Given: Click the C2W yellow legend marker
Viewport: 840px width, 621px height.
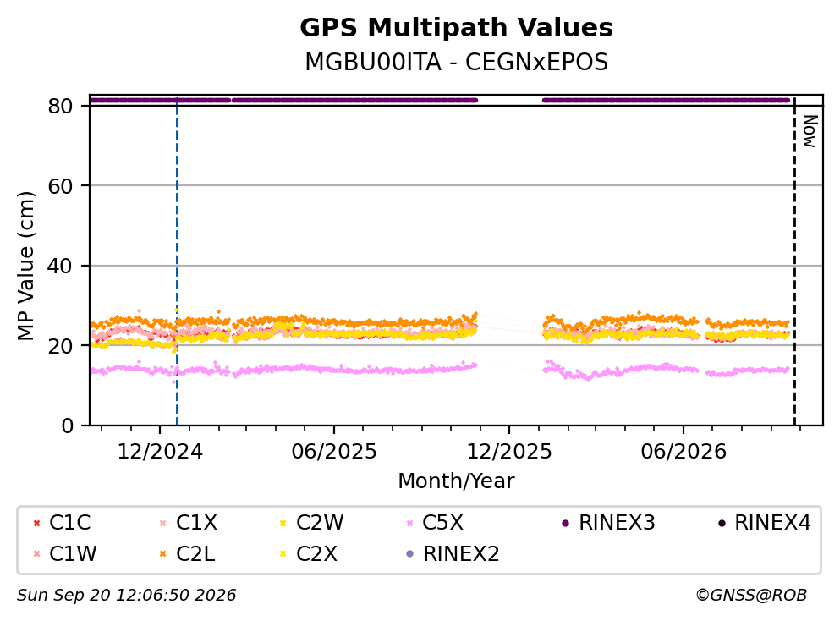Looking at the screenshot, I should [283, 524].
